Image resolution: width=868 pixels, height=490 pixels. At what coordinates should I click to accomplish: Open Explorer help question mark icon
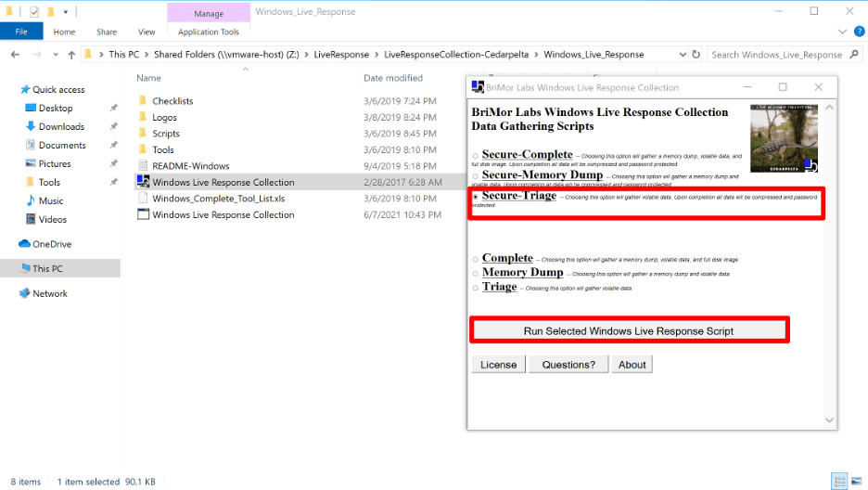pyautogui.click(x=859, y=32)
